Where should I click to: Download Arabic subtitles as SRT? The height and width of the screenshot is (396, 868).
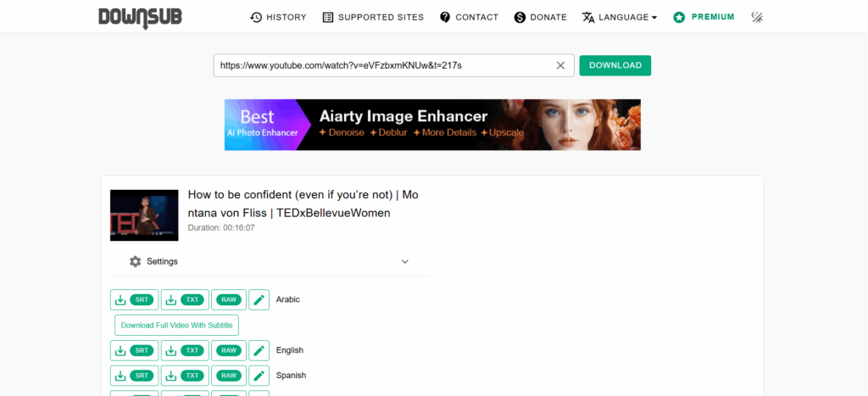tap(134, 299)
